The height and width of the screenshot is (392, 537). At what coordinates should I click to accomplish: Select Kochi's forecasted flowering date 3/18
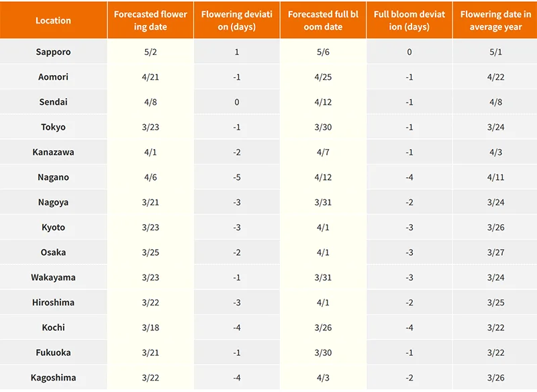[150, 328]
